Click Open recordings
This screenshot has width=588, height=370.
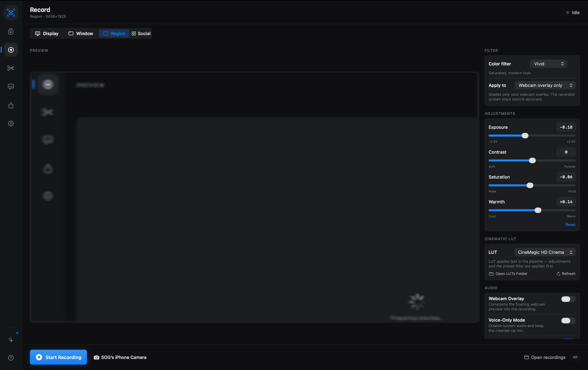pyautogui.click(x=545, y=357)
